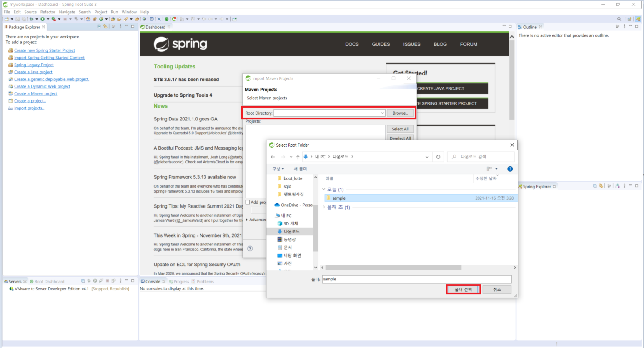Viewport: 644px width, 348px height.
Task: Click the green Run toolbar icon
Action: coord(43,19)
